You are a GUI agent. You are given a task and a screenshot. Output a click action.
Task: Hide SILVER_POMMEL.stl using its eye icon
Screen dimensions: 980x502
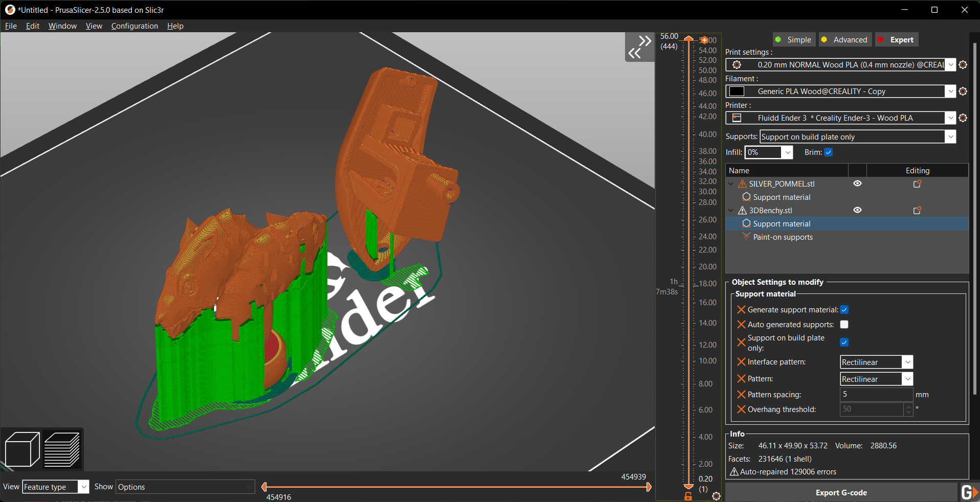click(858, 184)
